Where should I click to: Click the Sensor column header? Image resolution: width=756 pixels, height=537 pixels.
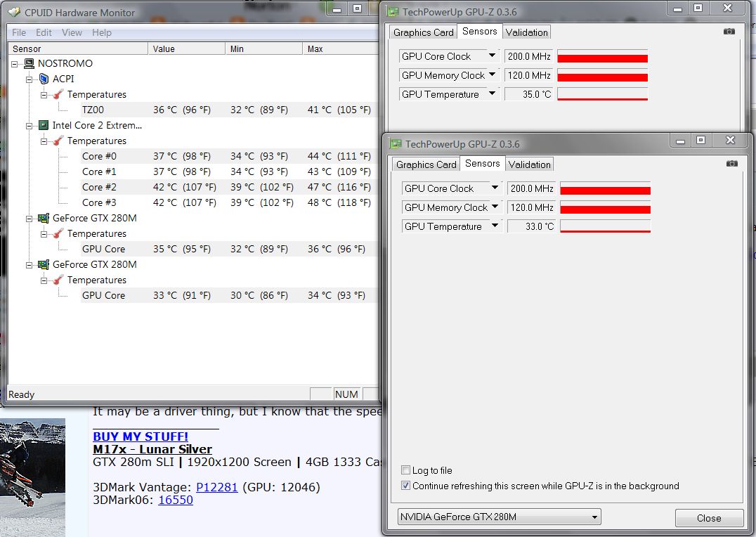(x=78, y=48)
